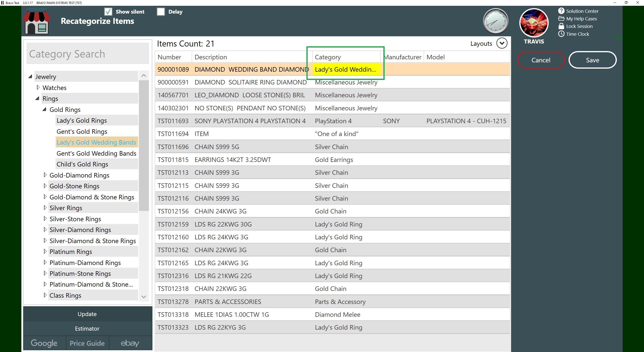Open Solution Center help icon
644x352 pixels.
[x=561, y=11]
